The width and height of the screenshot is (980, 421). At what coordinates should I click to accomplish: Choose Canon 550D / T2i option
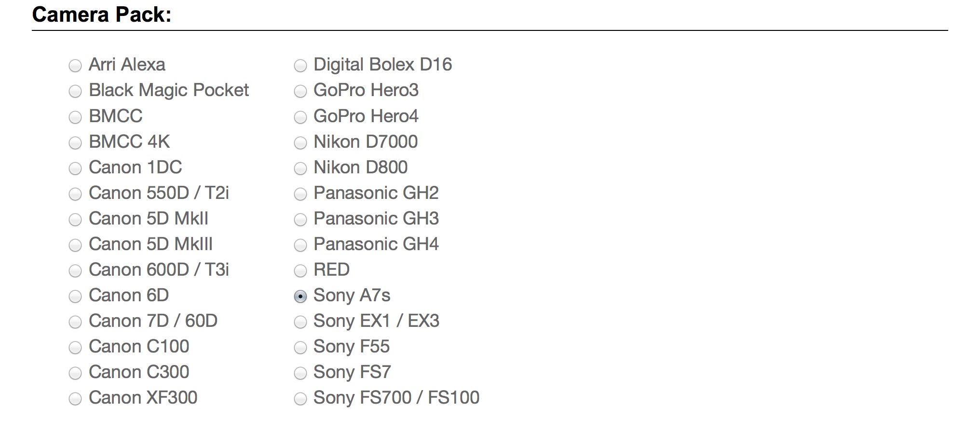tap(75, 193)
